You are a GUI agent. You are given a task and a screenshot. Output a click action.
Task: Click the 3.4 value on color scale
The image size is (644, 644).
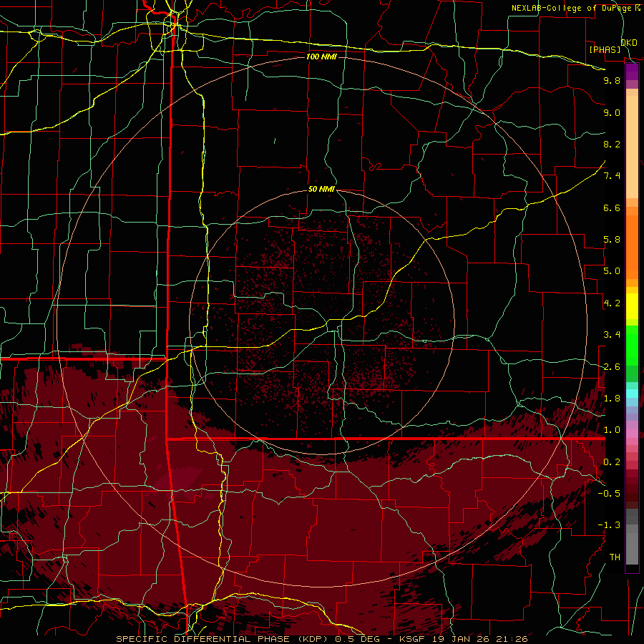(612, 335)
